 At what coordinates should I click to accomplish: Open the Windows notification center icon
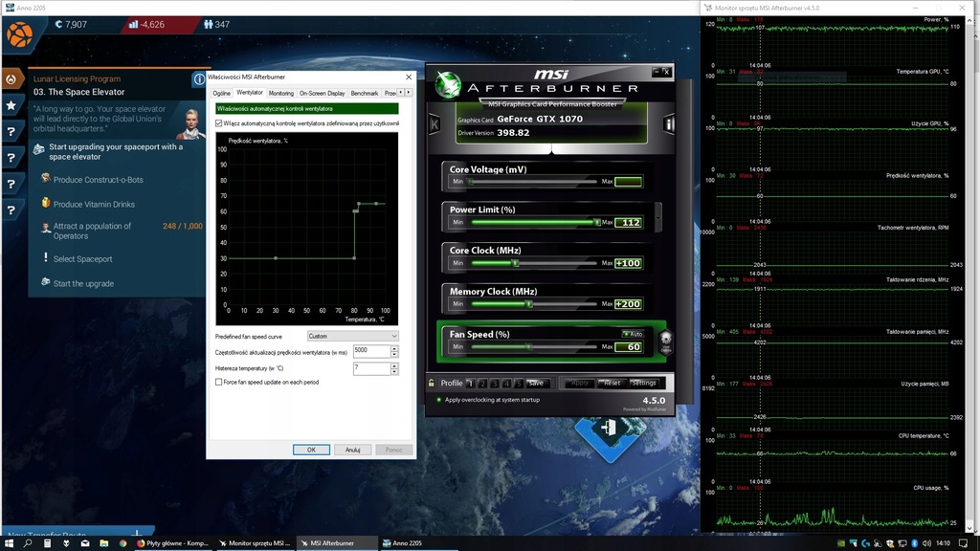963,543
